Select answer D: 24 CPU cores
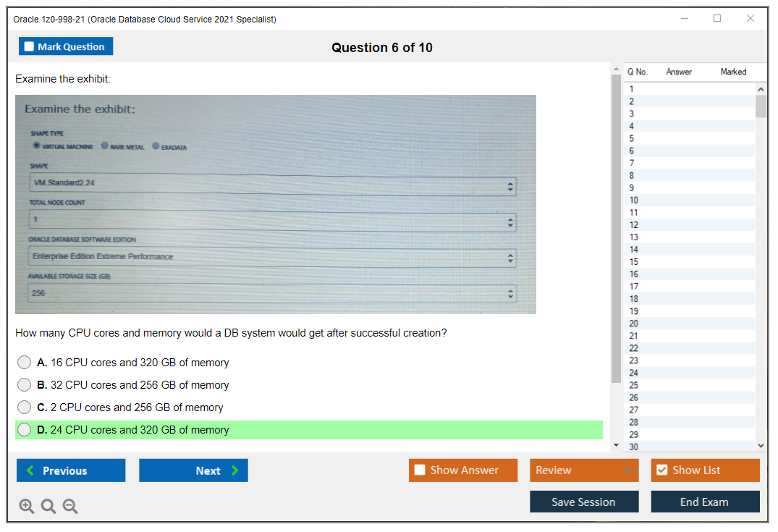This screenshot has height=532, width=778. pyautogui.click(x=25, y=430)
